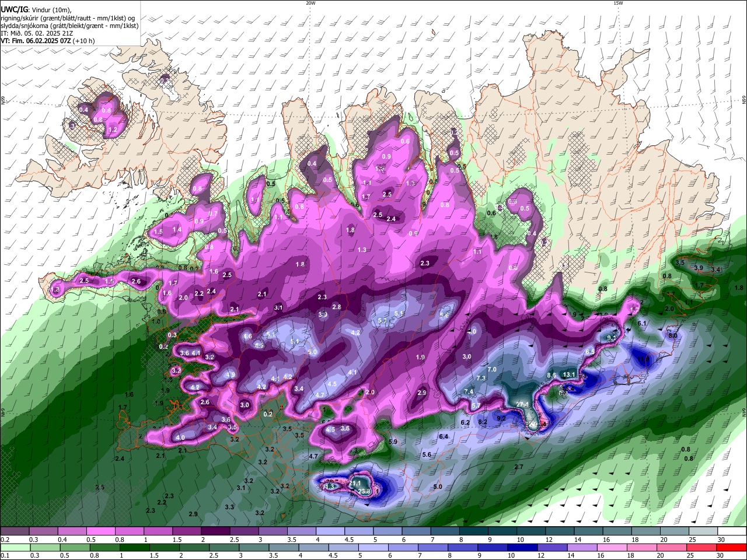Screen dimensions: 747x560
Task: Click the 8.0 value on the east coast
Action: coord(673,335)
